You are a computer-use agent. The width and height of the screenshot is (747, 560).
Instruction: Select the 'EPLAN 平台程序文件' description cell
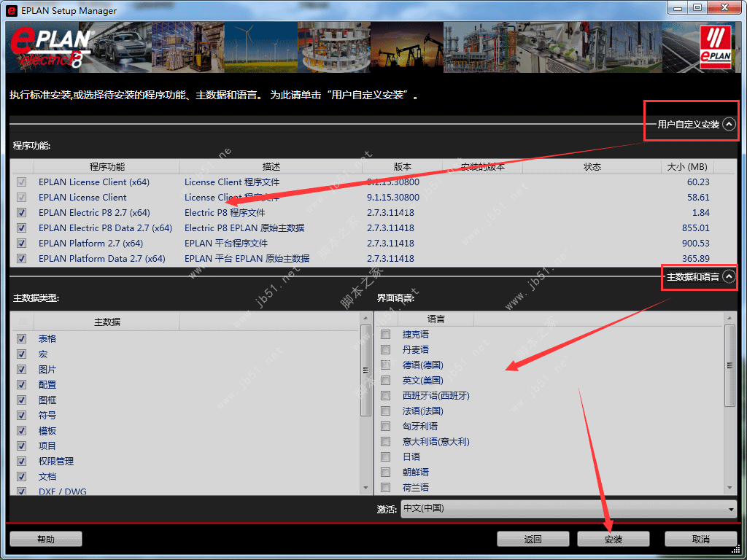click(226, 243)
